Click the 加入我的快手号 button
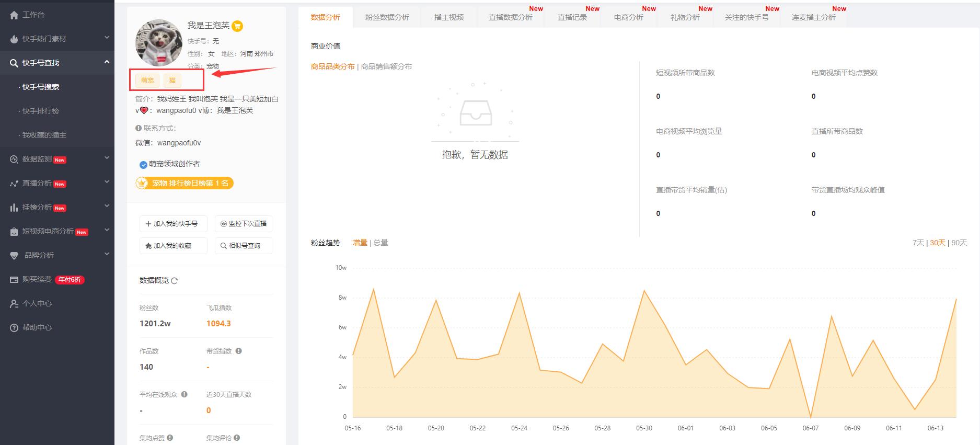The width and height of the screenshot is (980, 445). [174, 224]
